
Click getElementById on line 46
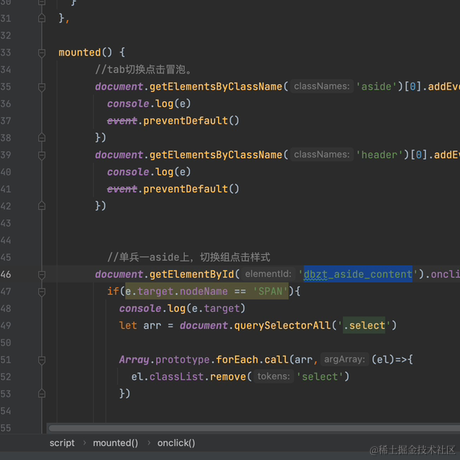point(192,274)
